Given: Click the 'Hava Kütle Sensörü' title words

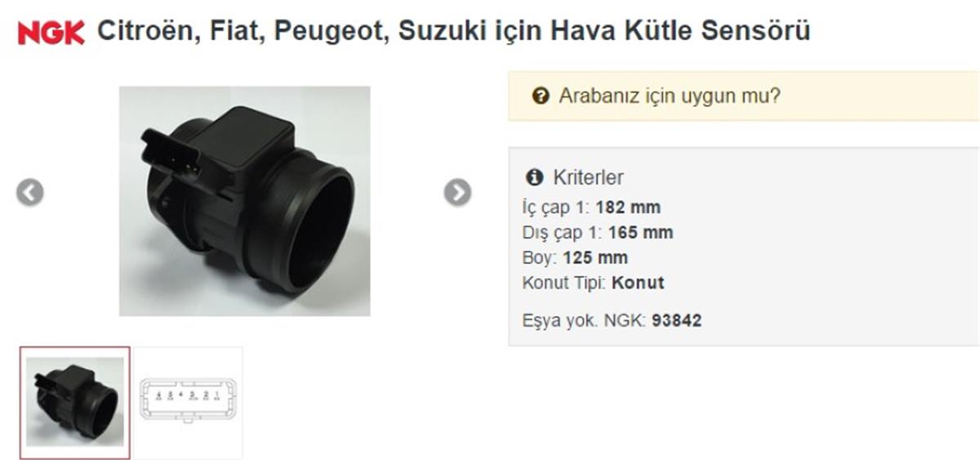Looking at the screenshot, I should [x=680, y=32].
